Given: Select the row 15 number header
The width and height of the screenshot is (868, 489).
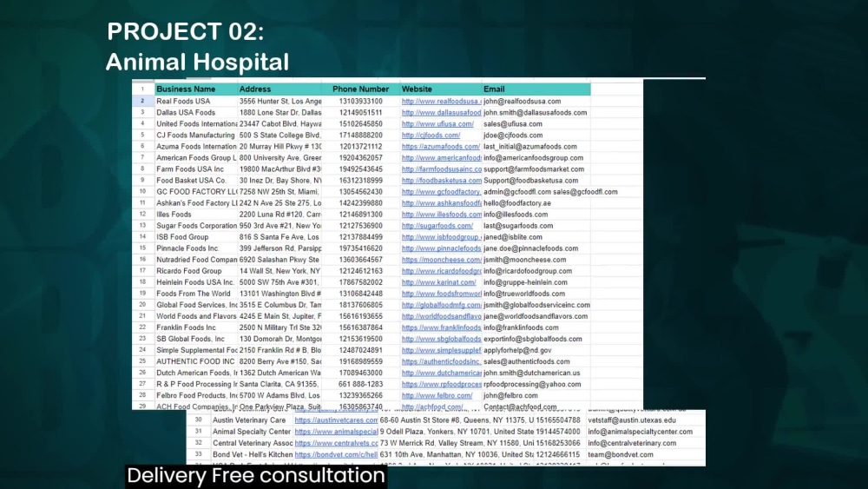Looking at the screenshot, I should 143,248.
